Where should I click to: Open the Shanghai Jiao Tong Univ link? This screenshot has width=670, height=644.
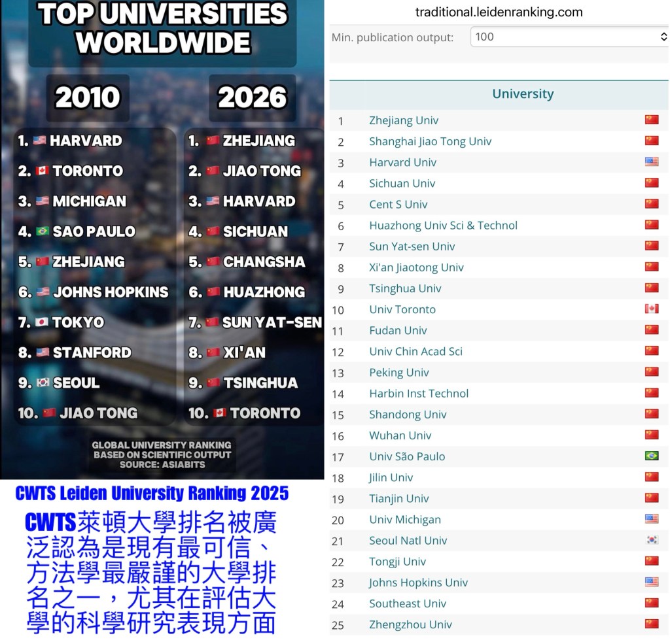coord(430,141)
